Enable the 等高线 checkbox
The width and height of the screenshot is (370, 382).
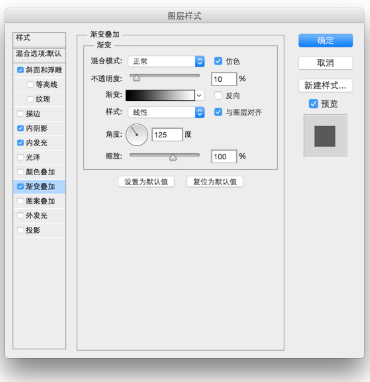point(30,85)
